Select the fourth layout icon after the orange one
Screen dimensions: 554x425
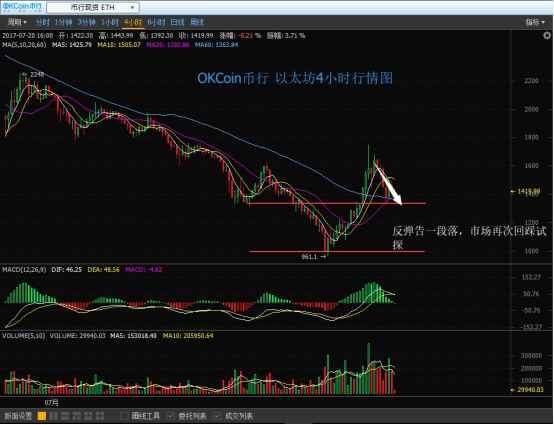coord(88,416)
